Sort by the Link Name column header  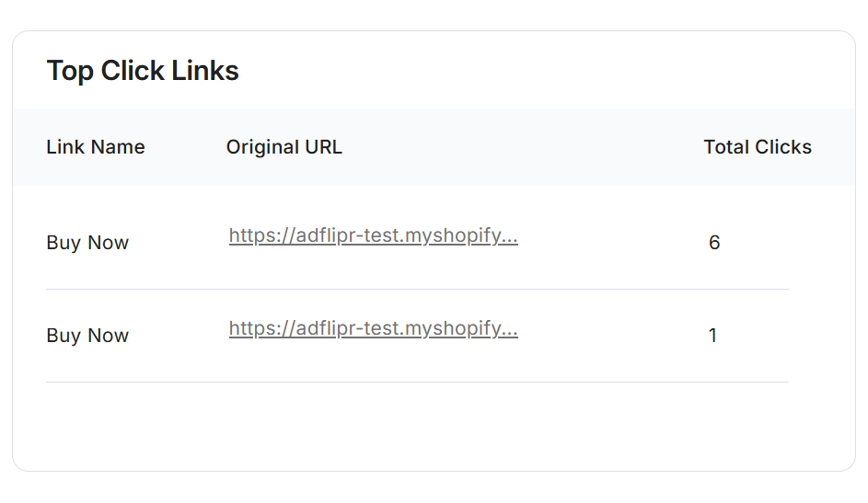96,147
